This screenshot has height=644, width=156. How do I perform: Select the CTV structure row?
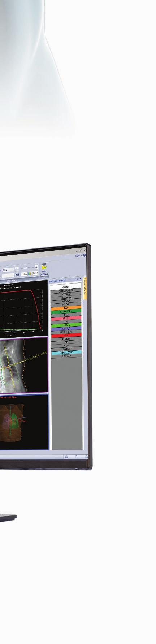(x=66, y=315)
